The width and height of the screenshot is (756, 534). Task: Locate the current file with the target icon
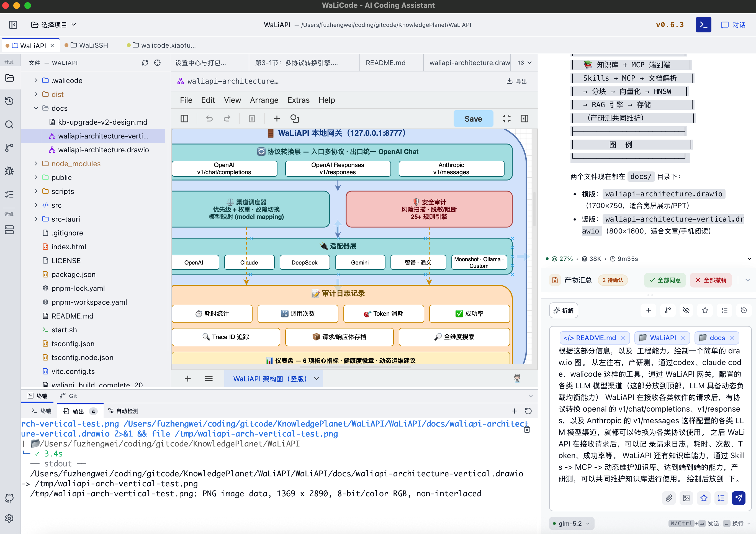[157, 63]
